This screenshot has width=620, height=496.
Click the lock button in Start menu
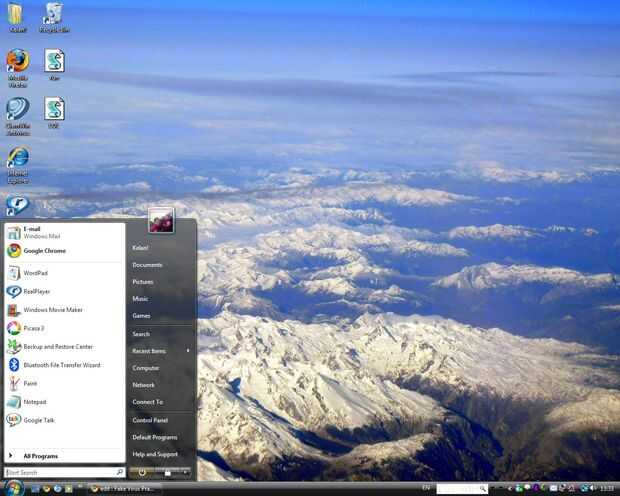(168, 473)
